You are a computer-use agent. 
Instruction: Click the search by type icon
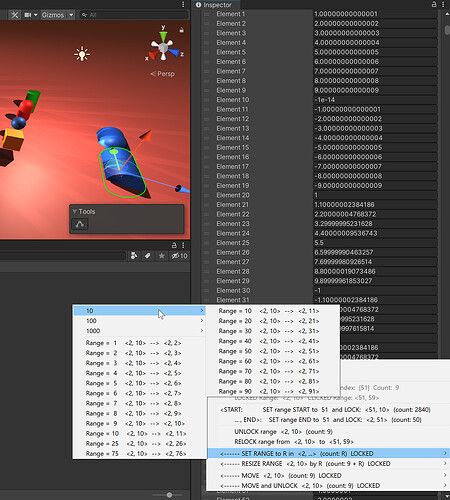134,256
